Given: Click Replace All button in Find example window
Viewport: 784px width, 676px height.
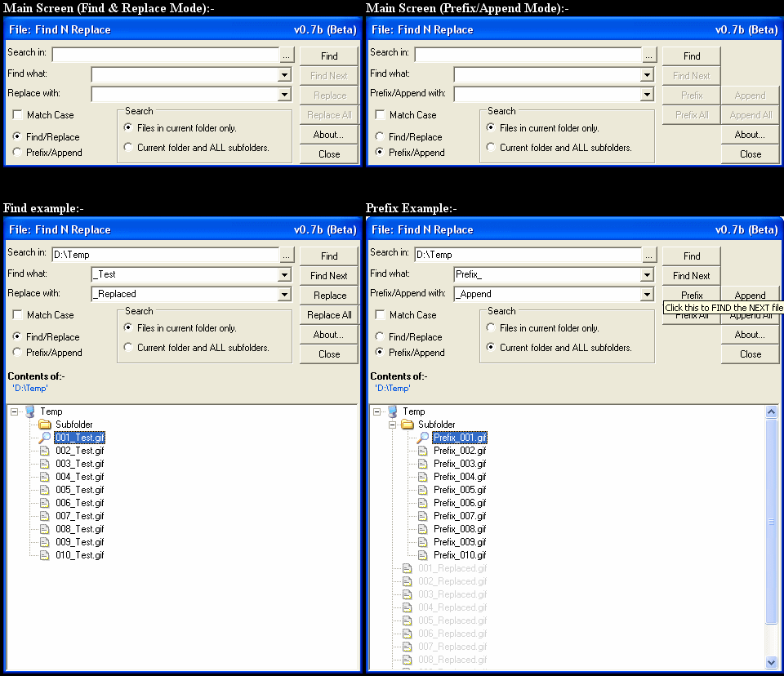Looking at the screenshot, I should click(x=329, y=315).
